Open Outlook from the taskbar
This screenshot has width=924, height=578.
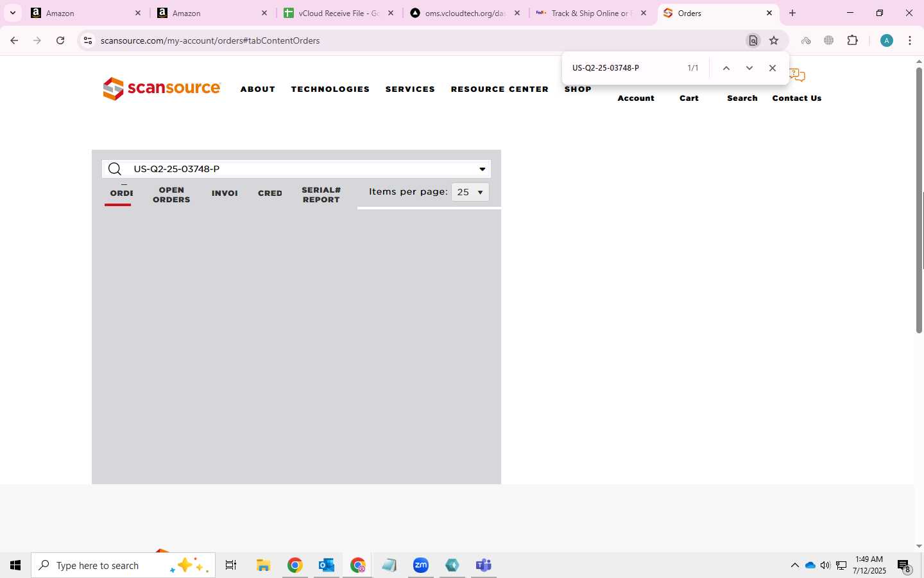[326, 565]
